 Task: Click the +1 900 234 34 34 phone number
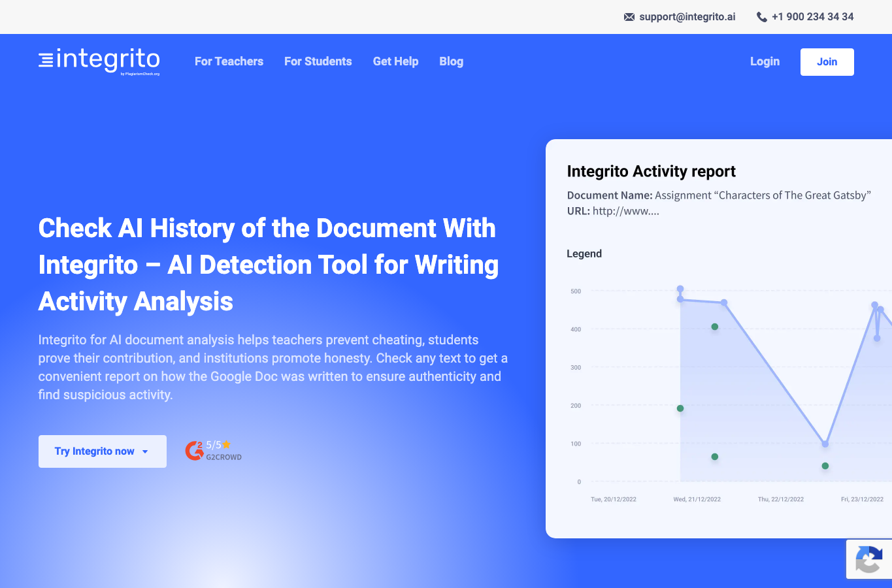pos(812,17)
